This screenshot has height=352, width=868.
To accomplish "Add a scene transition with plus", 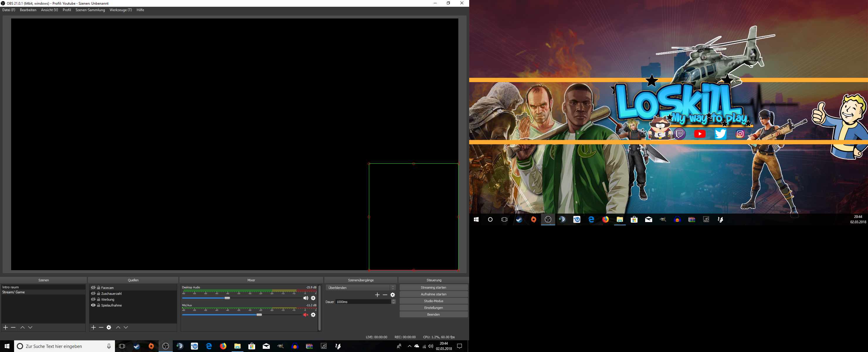I will point(377,295).
